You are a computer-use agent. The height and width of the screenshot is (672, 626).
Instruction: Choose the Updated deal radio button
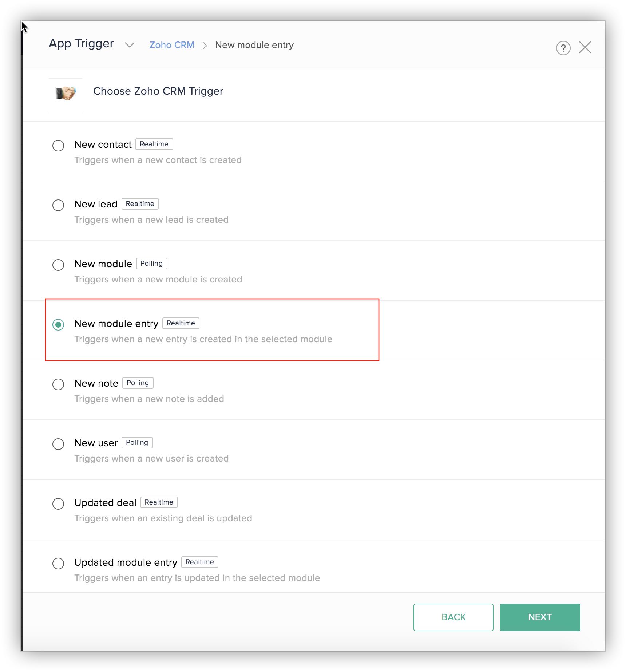click(x=58, y=504)
